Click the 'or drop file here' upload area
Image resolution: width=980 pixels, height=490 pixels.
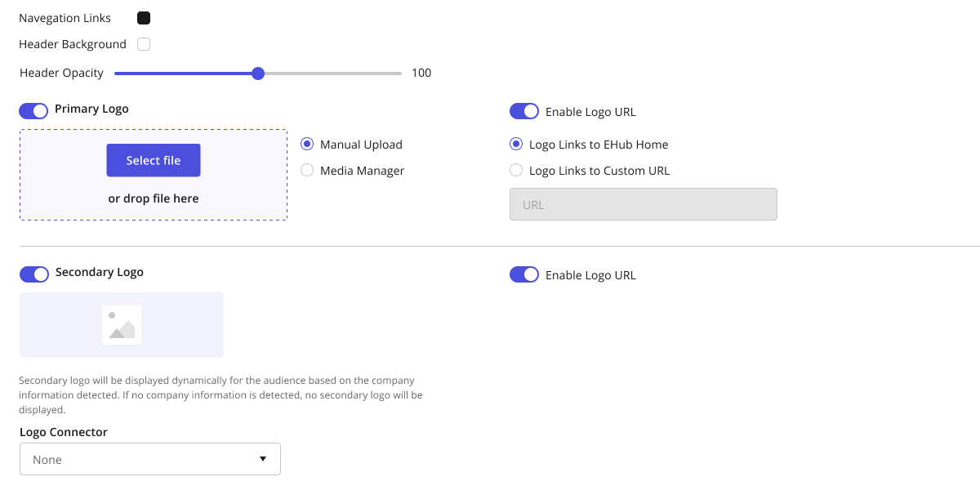(154, 198)
